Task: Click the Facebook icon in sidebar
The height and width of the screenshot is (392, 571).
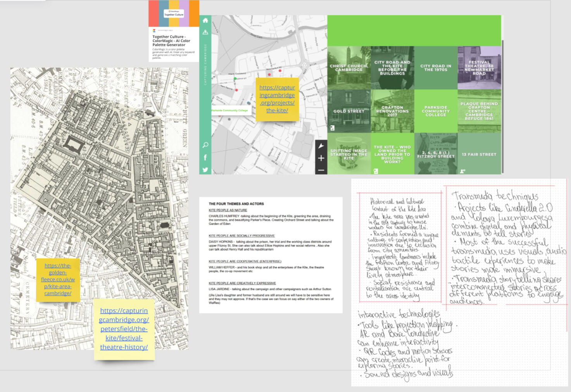Action: [x=205, y=157]
